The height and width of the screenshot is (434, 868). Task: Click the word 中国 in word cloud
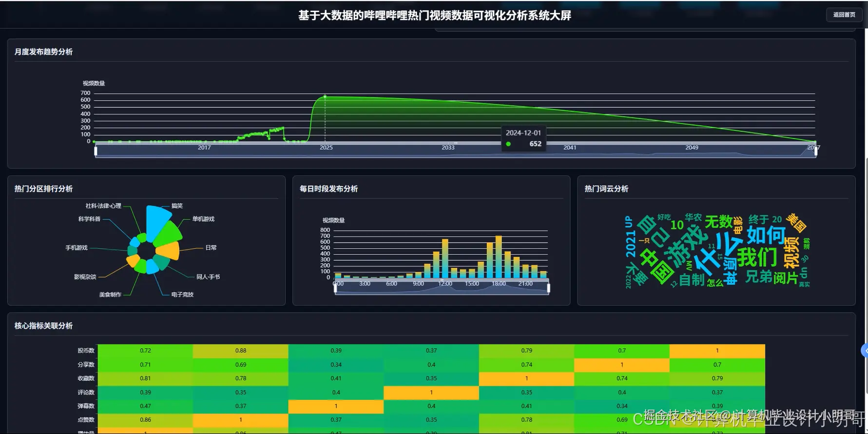(x=656, y=266)
